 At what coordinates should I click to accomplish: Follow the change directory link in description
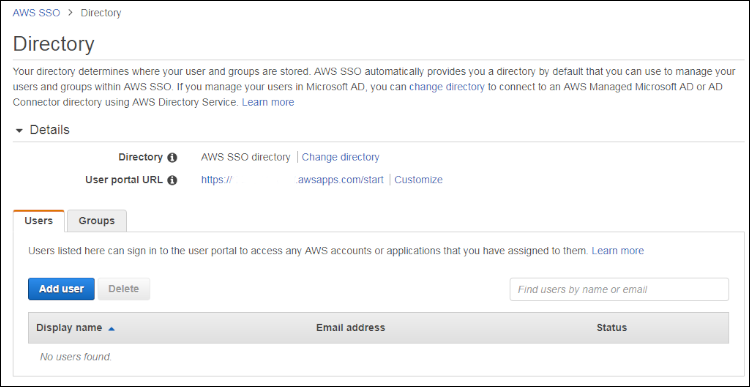coord(447,87)
